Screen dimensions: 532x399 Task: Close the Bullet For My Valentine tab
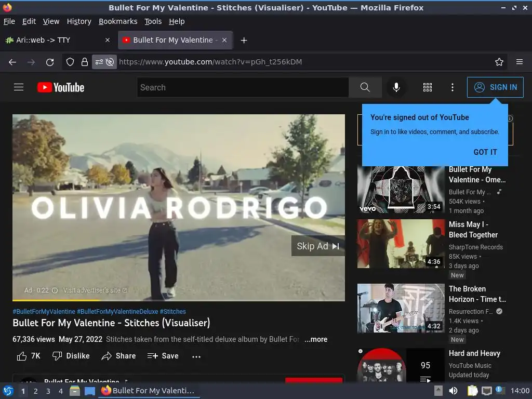point(224,40)
